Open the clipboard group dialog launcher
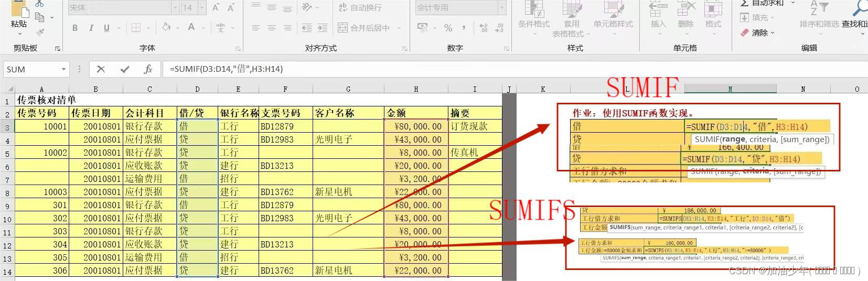Viewport: 868px width, 281px height. tap(58, 49)
